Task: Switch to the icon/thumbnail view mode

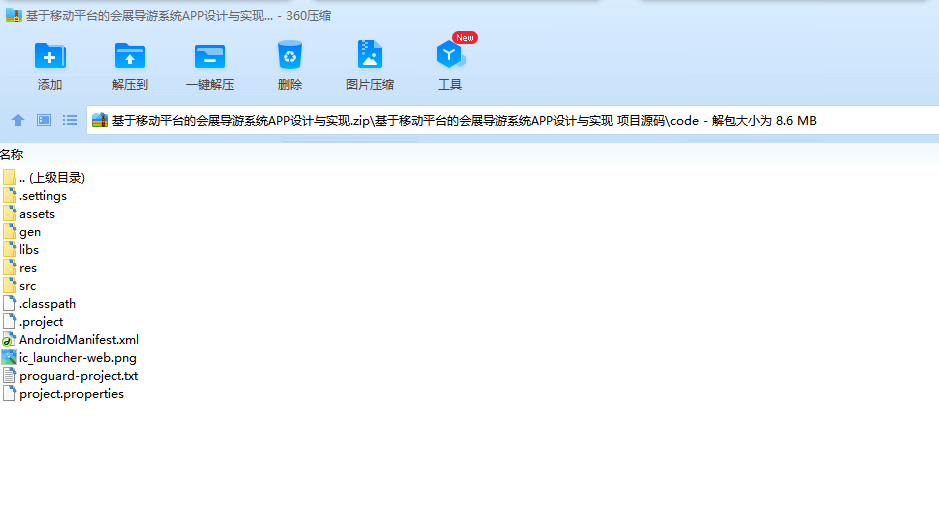Action: [x=44, y=120]
